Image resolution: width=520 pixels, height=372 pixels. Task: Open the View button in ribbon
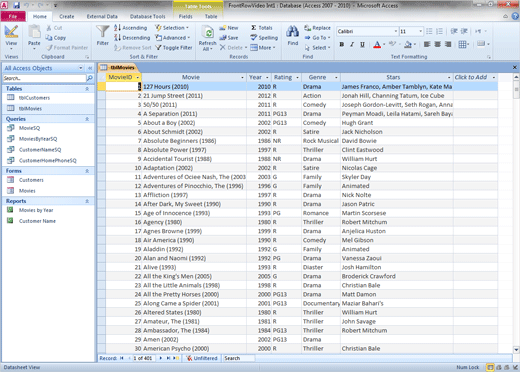(11, 37)
